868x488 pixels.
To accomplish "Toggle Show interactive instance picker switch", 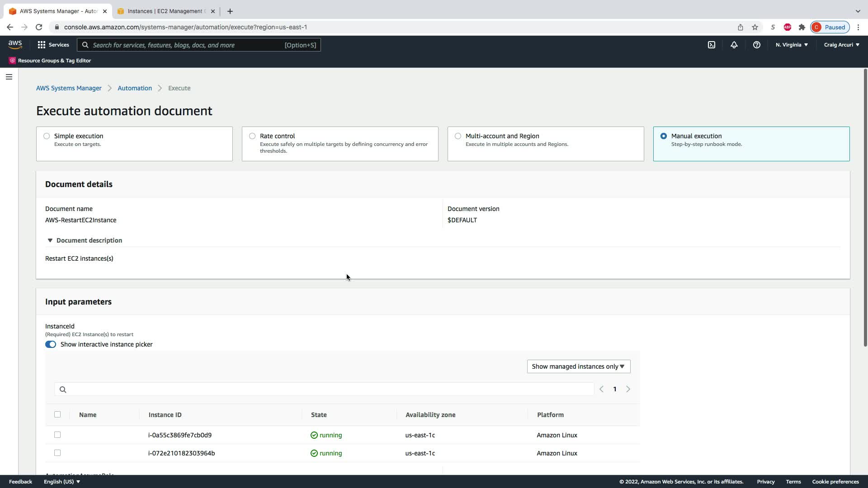I will (x=51, y=344).
